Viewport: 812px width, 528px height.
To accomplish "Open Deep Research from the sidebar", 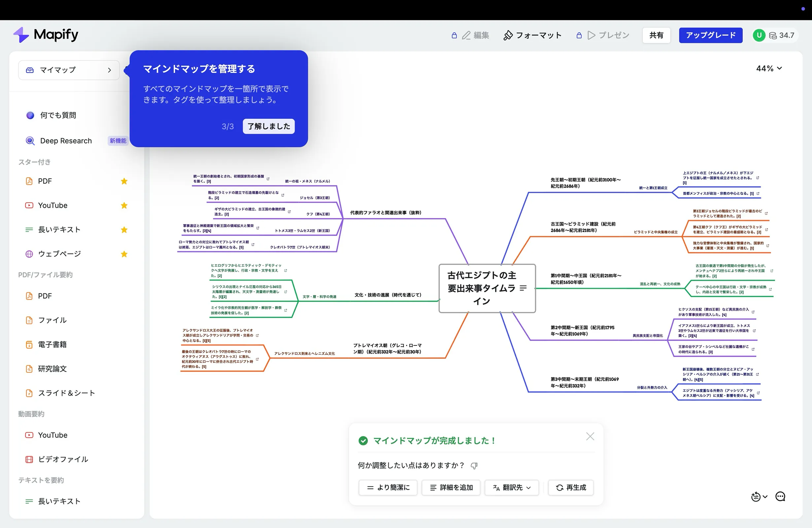I will tap(65, 141).
